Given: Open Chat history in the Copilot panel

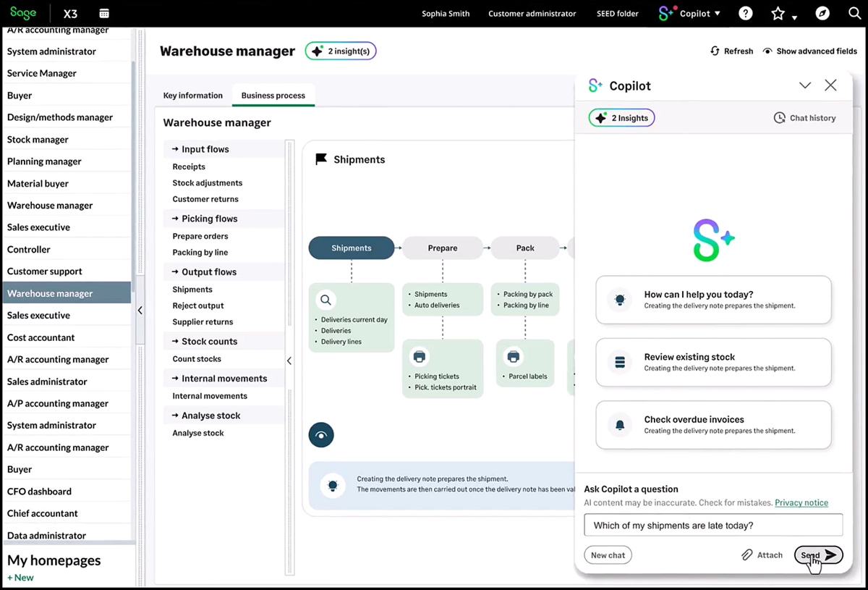Looking at the screenshot, I should [x=804, y=117].
